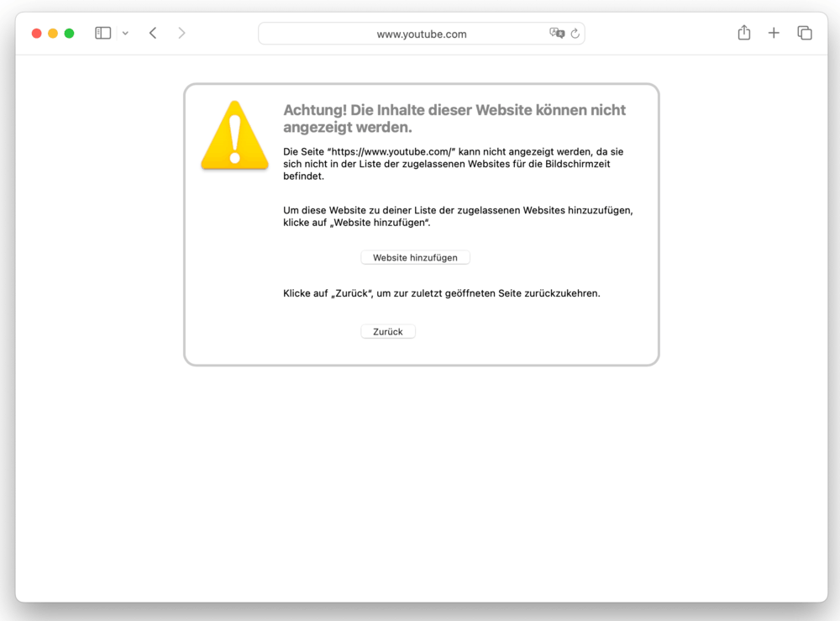Click the www.youtube.com address field
840x621 pixels.
point(421,34)
